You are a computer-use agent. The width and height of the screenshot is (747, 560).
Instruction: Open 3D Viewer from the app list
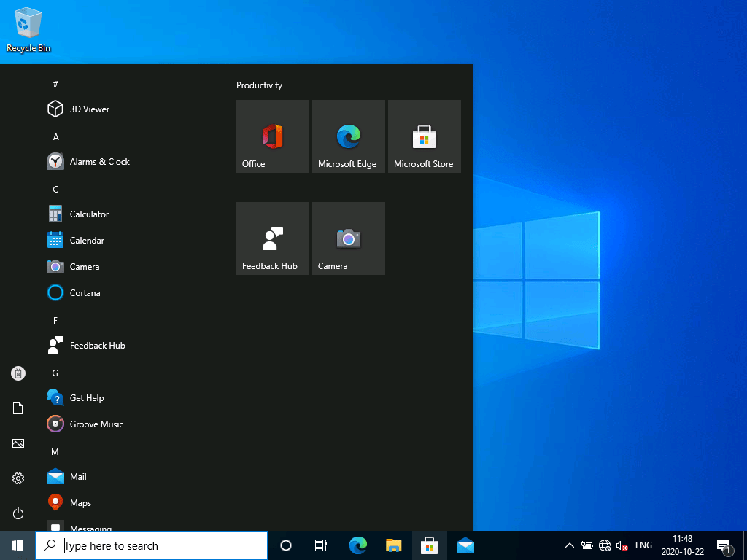tap(89, 109)
